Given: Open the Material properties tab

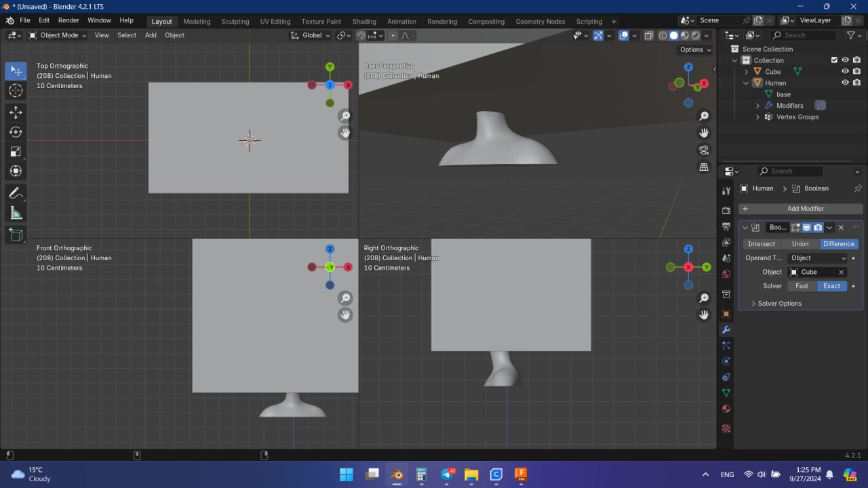Looking at the screenshot, I should click(726, 409).
